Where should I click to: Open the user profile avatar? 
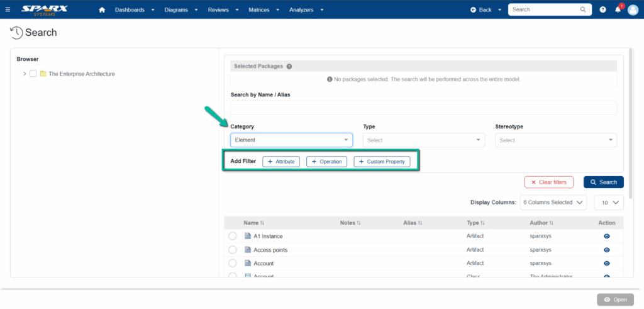(633, 9)
